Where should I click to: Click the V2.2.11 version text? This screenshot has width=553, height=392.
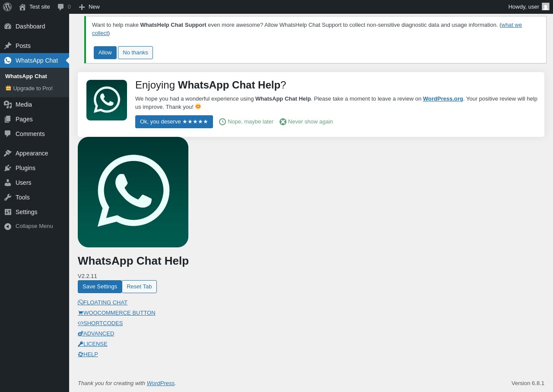87,276
